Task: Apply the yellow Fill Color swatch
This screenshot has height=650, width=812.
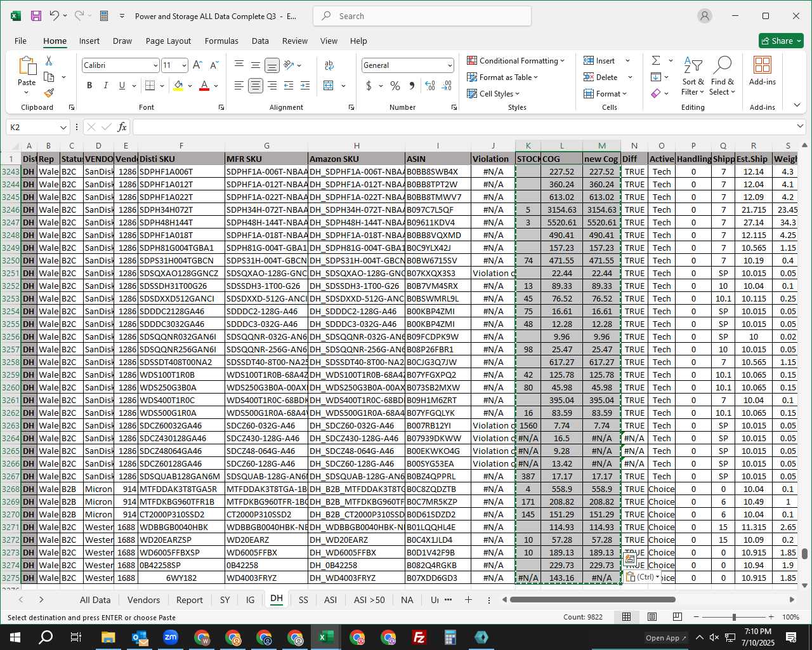Action: click(x=178, y=86)
